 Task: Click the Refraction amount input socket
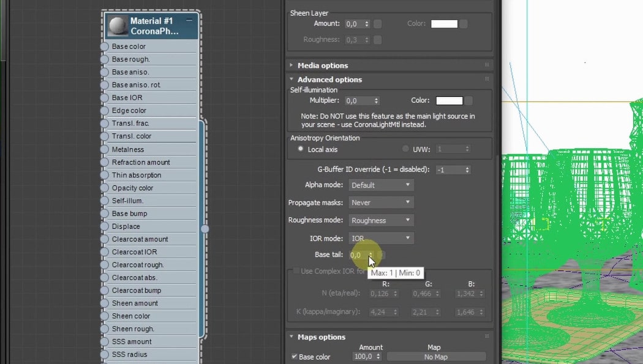click(104, 162)
